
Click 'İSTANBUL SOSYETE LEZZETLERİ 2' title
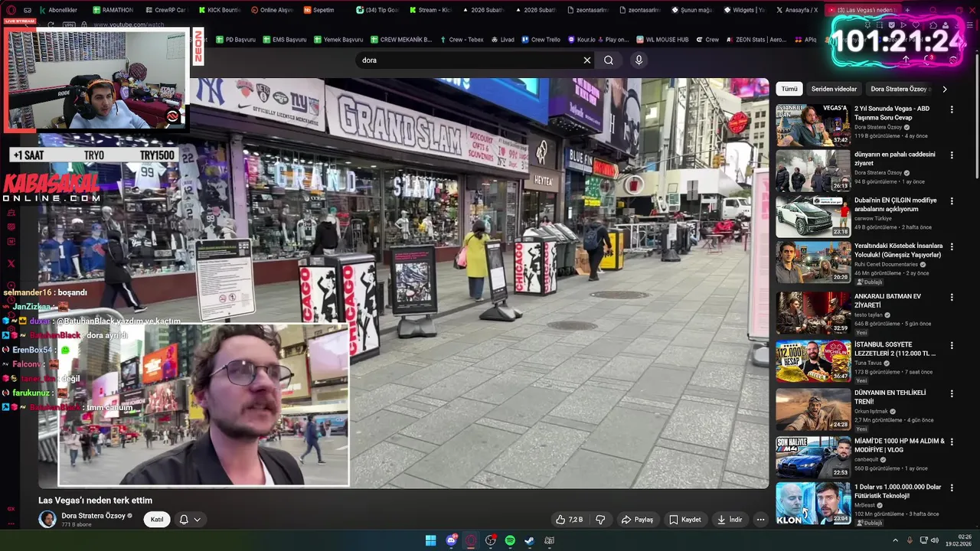click(x=895, y=349)
